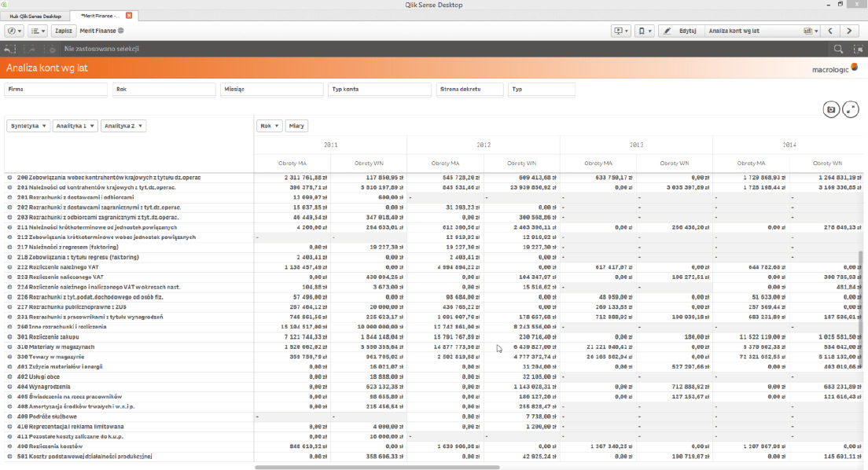Open the Syntetyka dimension dropdown
This screenshot has height=470, width=868.
pyautogui.click(x=28, y=126)
